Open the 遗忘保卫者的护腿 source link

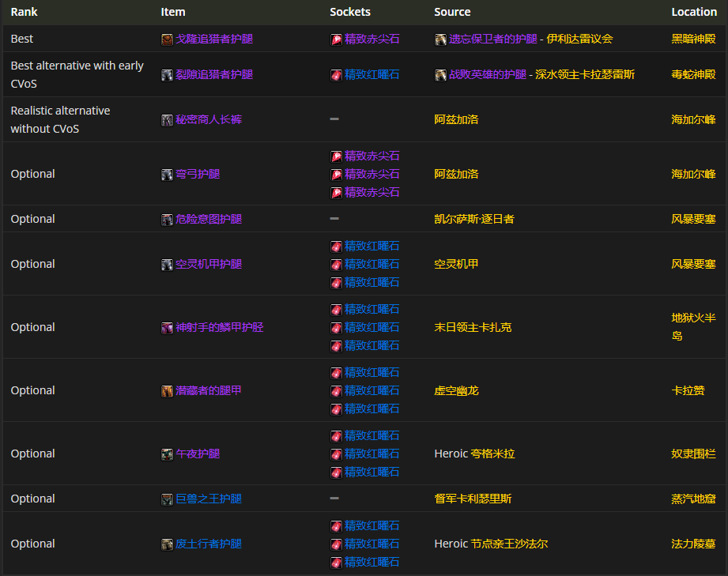click(x=492, y=39)
